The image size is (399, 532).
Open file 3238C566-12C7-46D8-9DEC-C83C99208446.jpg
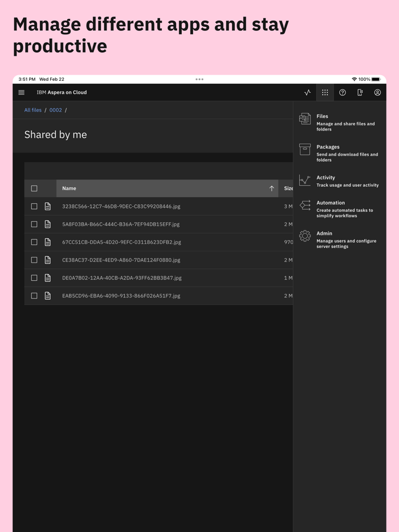pyautogui.click(x=121, y=206)
